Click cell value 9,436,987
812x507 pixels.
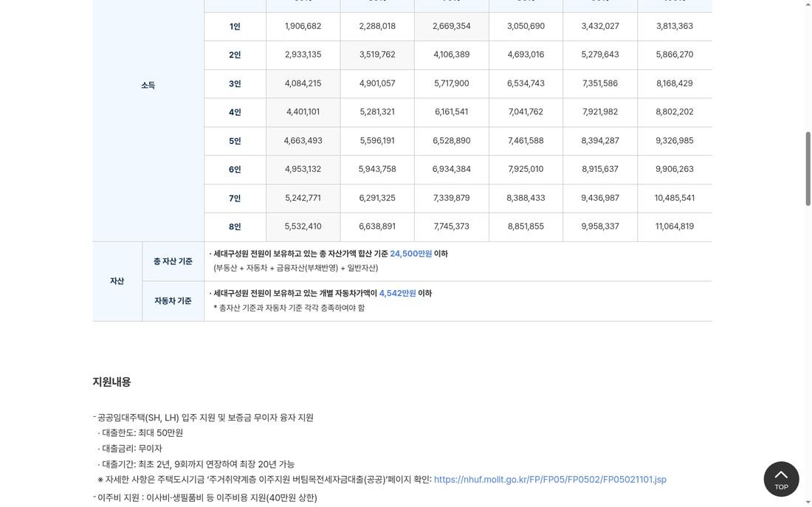600,199
